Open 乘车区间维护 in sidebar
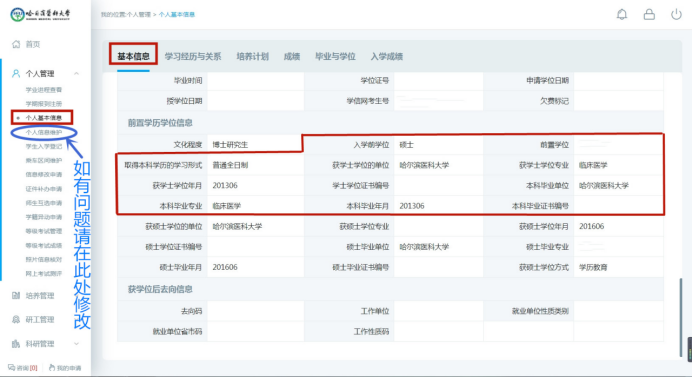 [x=44, y=160]
